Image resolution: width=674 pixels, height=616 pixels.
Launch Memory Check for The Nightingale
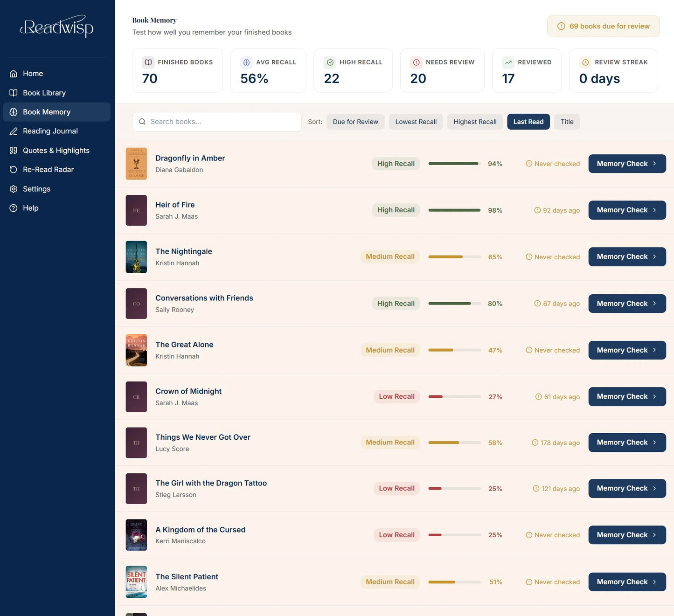click(x=627, y=257)
